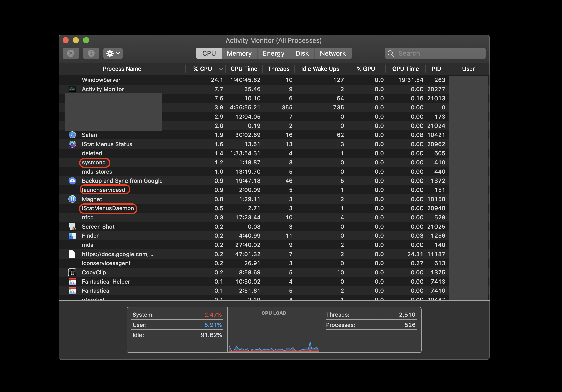The height and width of the screenshot is (392, 562).
Task: Switch to the Energy tab
Action: [273, 53]
